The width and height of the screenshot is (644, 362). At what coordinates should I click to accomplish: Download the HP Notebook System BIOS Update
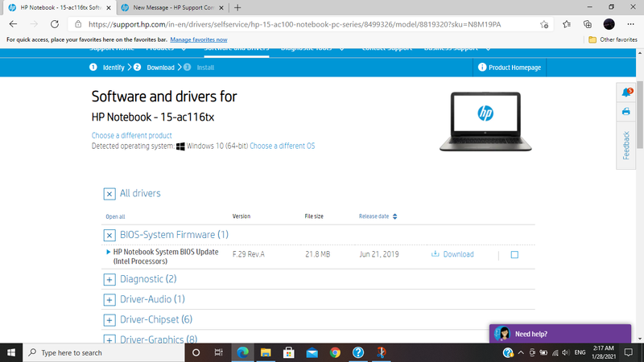(x=452, y=254)
